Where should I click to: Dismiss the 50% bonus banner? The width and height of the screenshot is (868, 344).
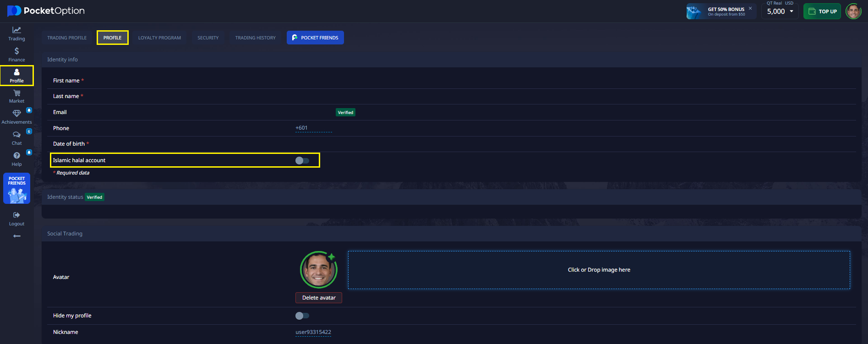(x=750, y=8)
